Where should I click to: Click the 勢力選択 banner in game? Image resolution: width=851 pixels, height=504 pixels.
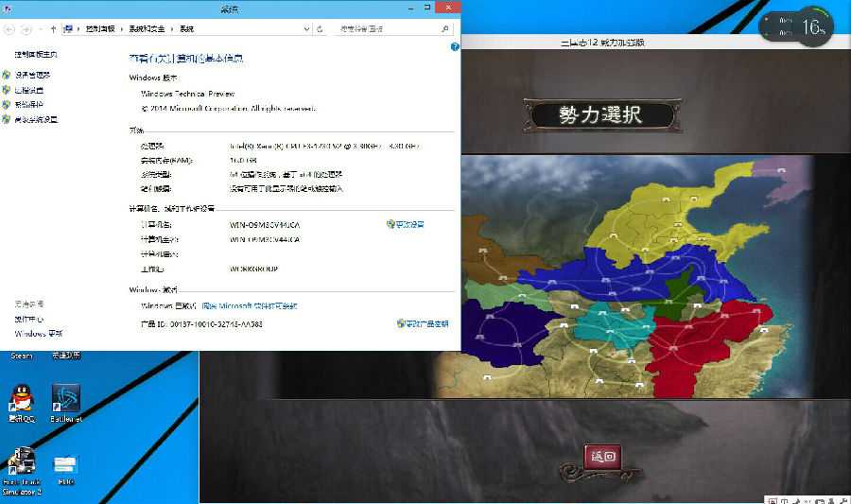point(601,115)
